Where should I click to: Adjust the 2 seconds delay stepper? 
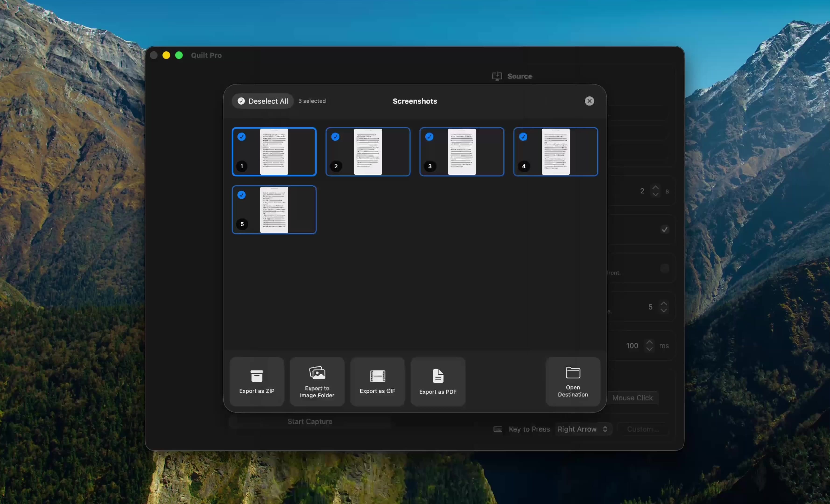655,191
